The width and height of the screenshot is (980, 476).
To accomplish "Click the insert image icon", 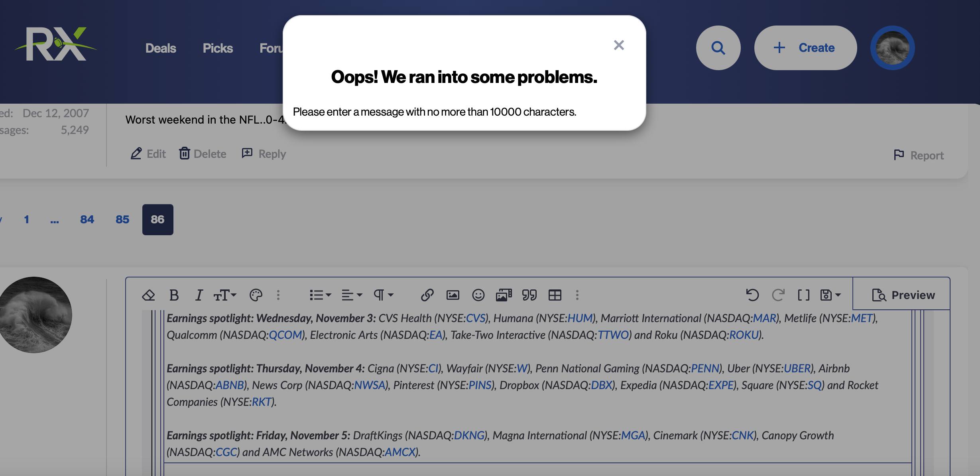I will [453, 295].
